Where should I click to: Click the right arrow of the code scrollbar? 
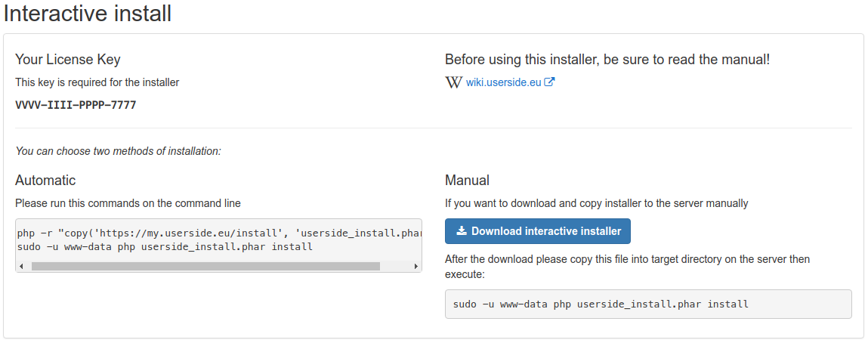click(415, 266)
